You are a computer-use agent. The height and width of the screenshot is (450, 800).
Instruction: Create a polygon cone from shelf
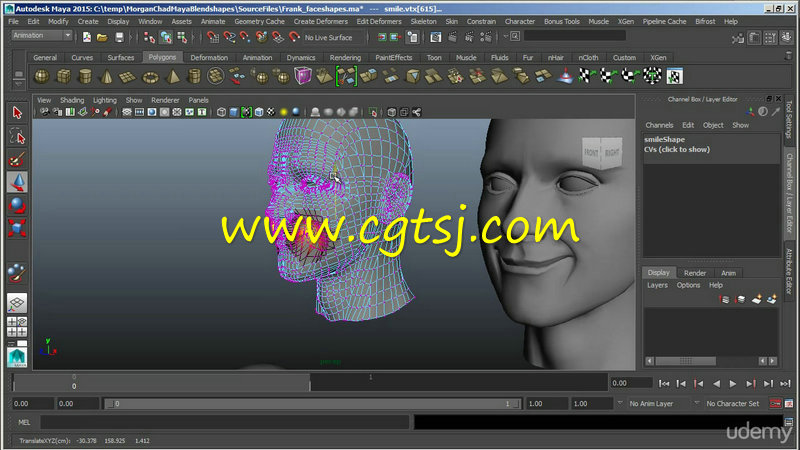tap(107, 77)
